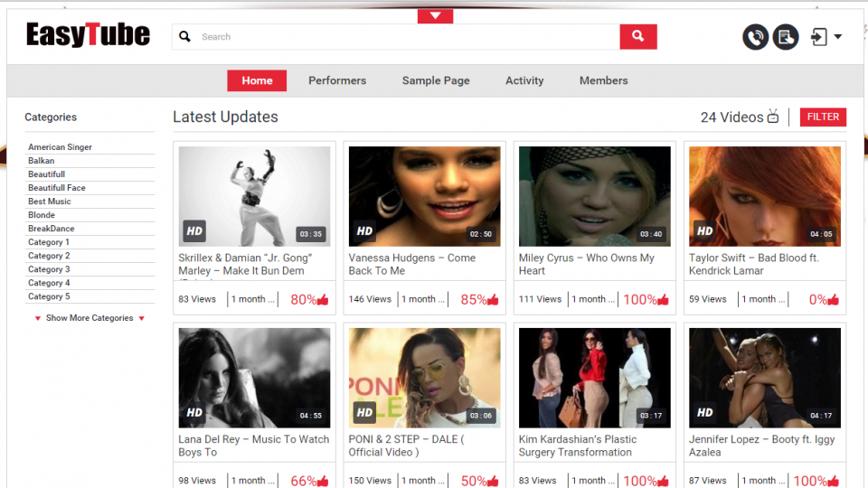Click the 03:40 duration on Miley Cyrus
This screenshot has width=868, height=488.
click(651, 234)
